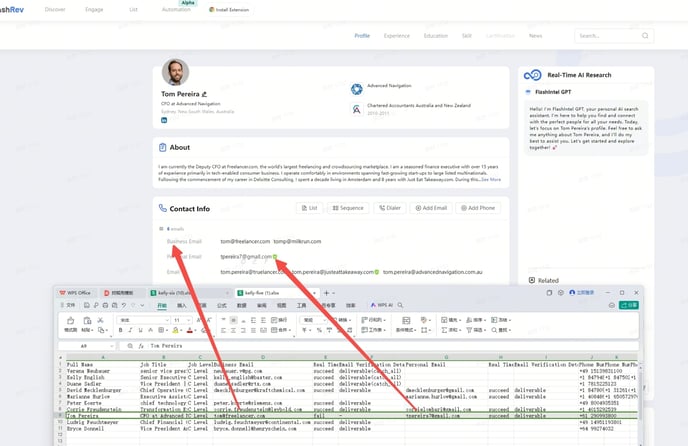This screenshot has width=688, height=446.
Task: Click See More in the About section
Action: (x=491, y=180)
